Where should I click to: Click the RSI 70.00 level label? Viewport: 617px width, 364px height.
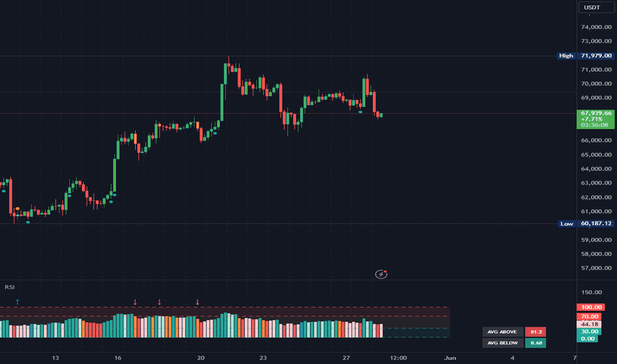(589, 316)
